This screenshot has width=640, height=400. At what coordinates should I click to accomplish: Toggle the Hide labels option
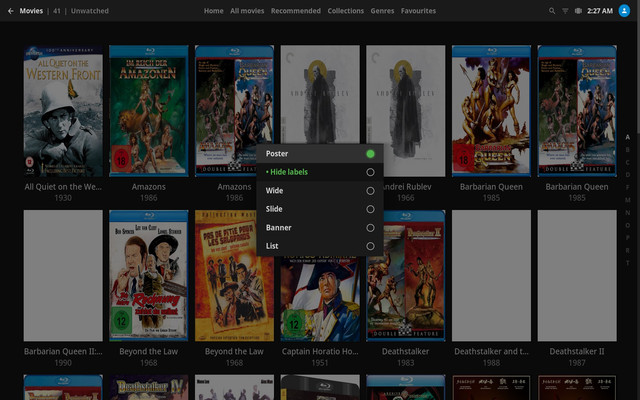[x=320, y=172]
